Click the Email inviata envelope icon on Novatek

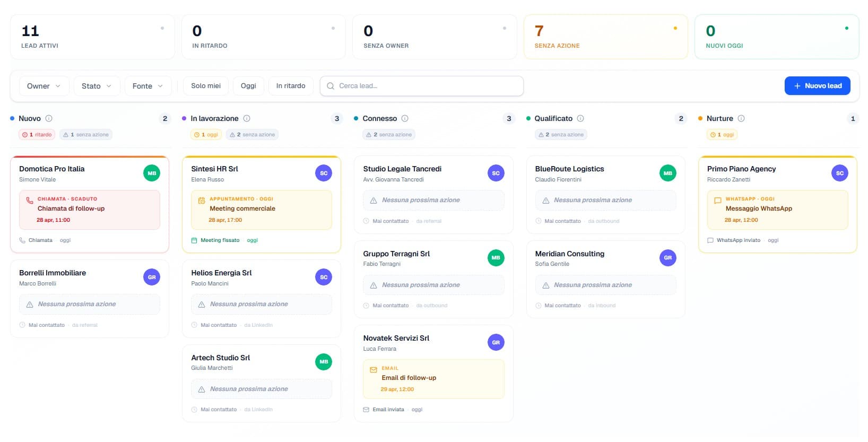[x=366, y=410]
